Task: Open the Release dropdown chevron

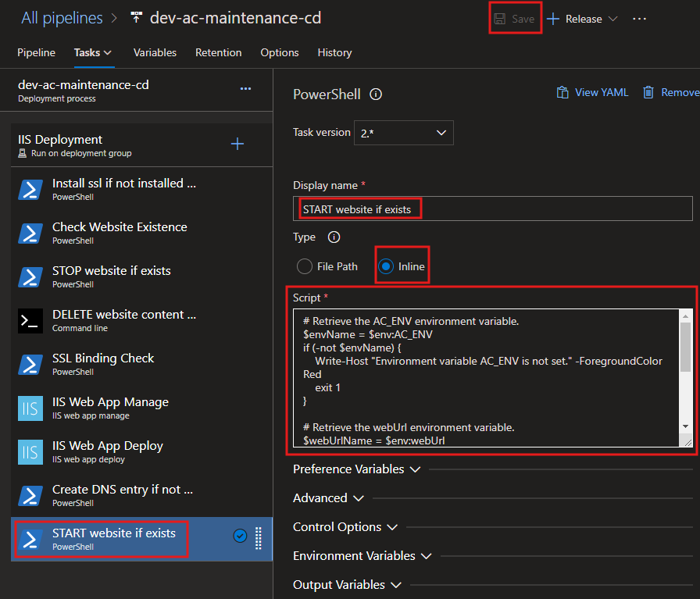Action: pos(613,19)
